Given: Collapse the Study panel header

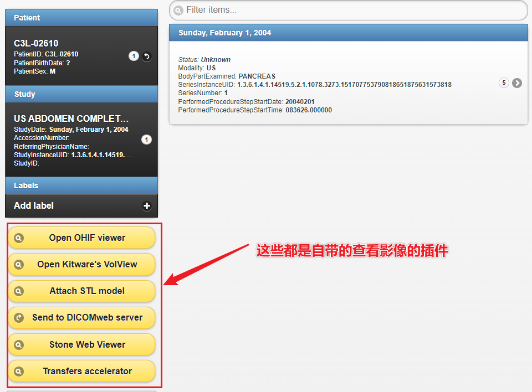Looking at the screenshot, I should pos(81,94).
